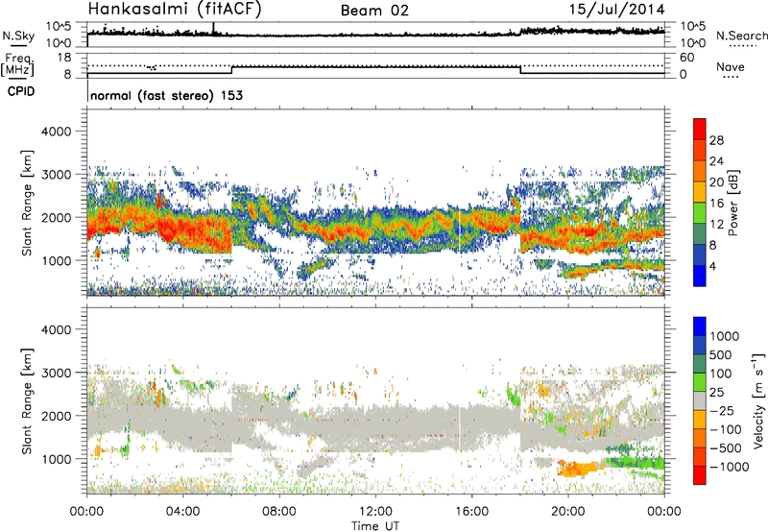The width and height of the screenshot is (768, 532).
Task: Click the '4' tick on the Power scale
Action: pos(712,266)
